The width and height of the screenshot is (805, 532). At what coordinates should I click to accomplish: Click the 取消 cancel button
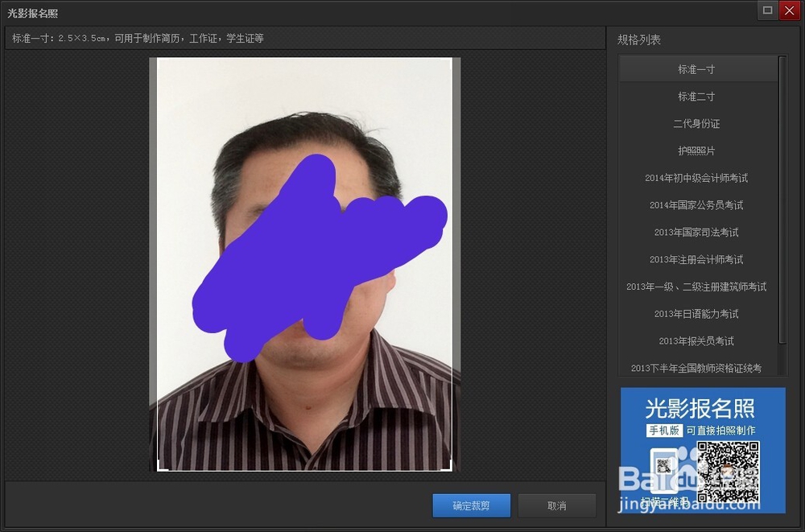click(x=556, y=505)
